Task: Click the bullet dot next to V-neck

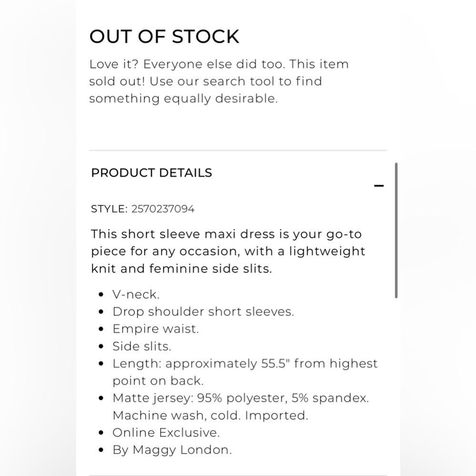Action: click(x=101, y=295)
